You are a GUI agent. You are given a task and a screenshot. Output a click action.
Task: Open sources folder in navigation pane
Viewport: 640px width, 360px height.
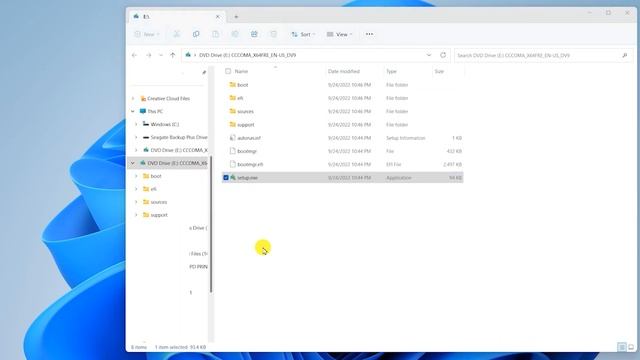coord(158,202)
